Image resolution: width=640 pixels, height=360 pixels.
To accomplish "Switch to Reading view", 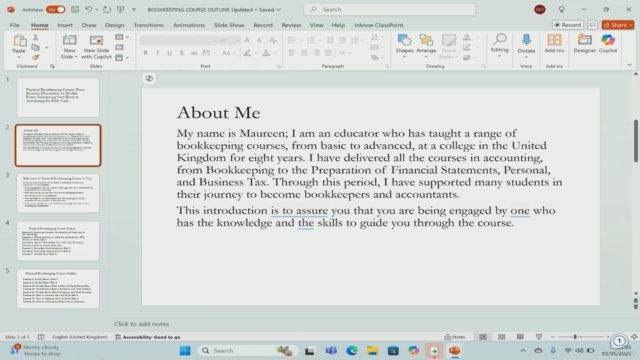I will click(x=520, y=337).
